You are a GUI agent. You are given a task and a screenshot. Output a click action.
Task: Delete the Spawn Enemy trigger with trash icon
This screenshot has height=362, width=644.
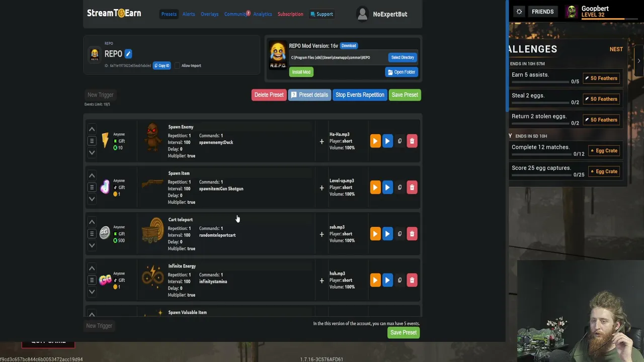(x=412, y=141)
